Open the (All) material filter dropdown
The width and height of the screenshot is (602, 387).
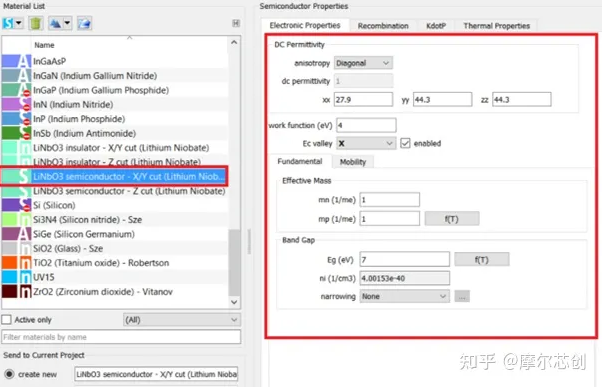182,319
